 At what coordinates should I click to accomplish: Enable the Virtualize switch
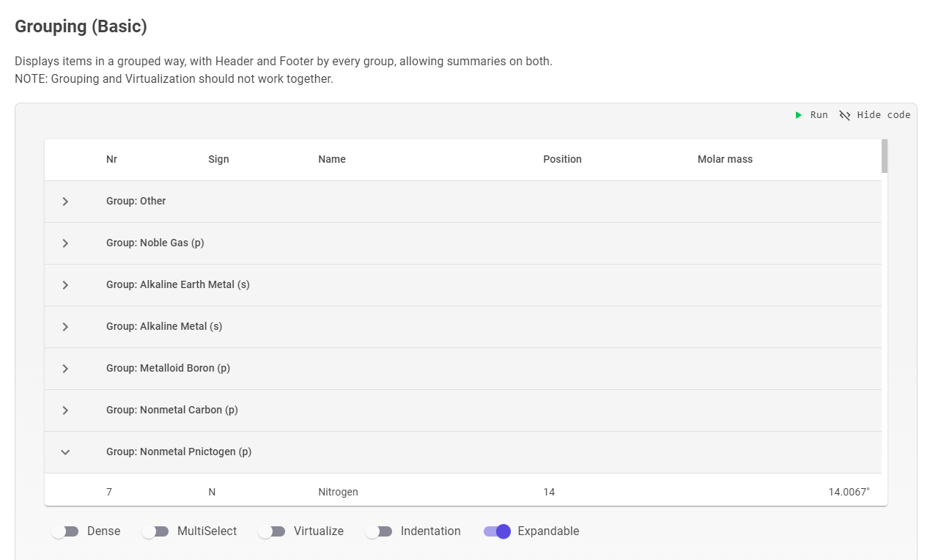tap(273, 531)
